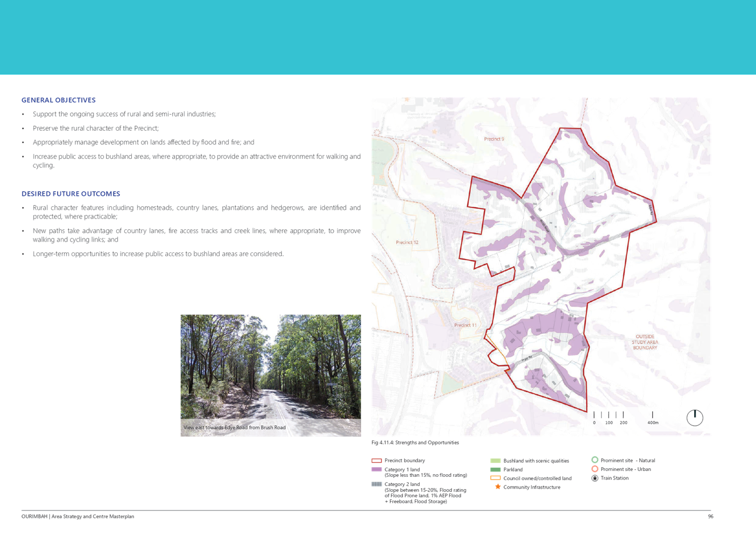Click the photo caption about Brush Road
The height and width of the screenshot is (535, 756).
click(235, 428)
